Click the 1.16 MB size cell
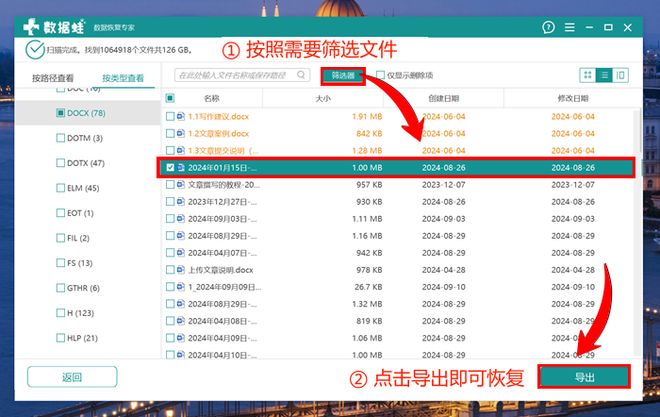660x417 pixels. tap(367, 236)
